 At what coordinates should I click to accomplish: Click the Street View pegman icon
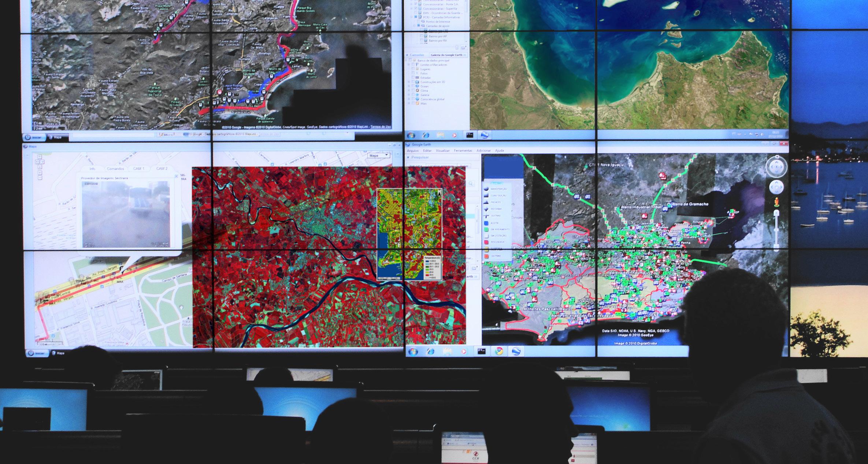tap(776, 202)
